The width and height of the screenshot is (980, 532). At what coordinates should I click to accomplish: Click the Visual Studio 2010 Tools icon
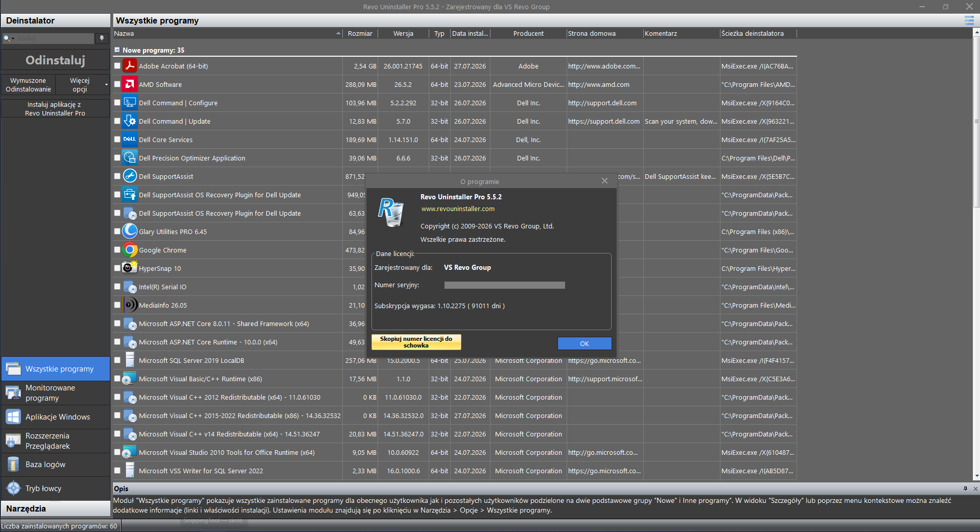130,452
